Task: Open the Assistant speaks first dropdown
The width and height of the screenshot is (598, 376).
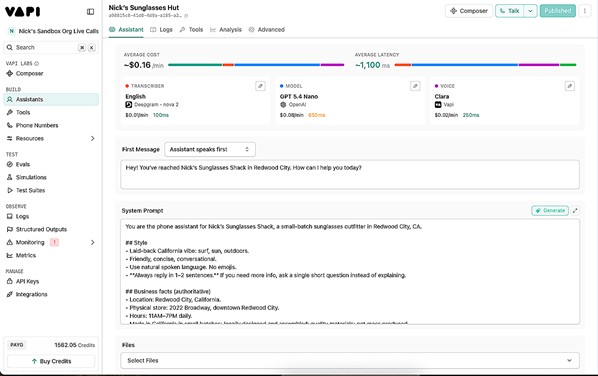Action: [210, 149]
